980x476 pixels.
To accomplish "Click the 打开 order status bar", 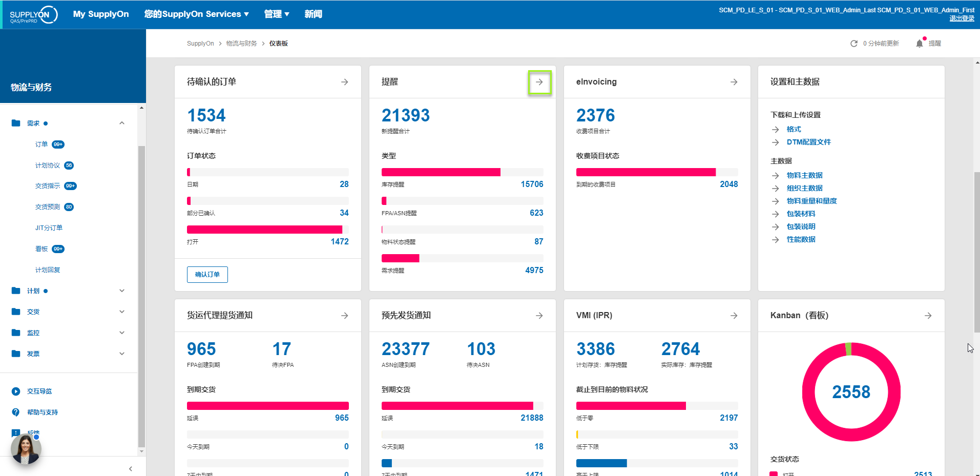I will (x=268, y=230).
